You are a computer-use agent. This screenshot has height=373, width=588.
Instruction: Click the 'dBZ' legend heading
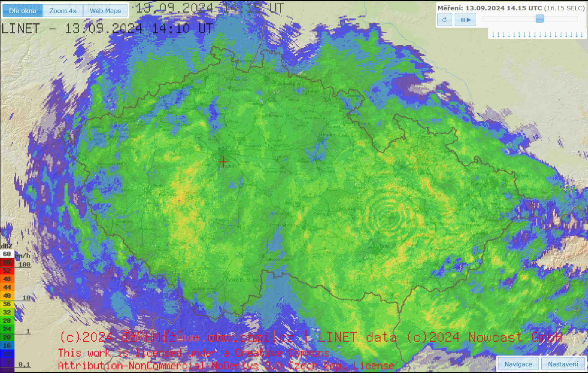point(7,246)
